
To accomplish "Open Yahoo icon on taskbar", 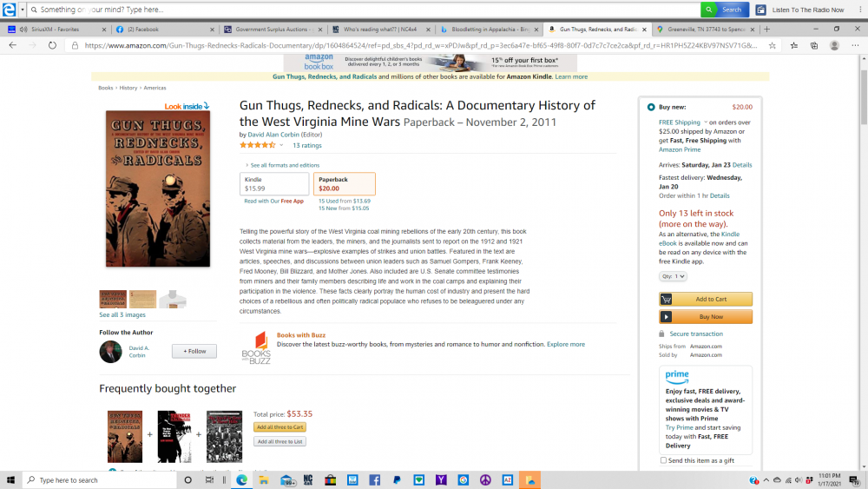I will 441,480.
